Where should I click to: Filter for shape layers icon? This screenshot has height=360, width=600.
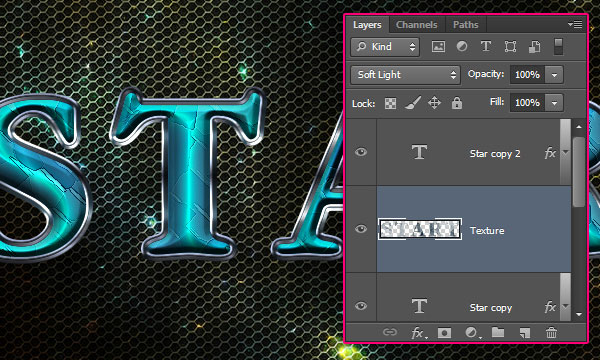(x=510, y=47)
